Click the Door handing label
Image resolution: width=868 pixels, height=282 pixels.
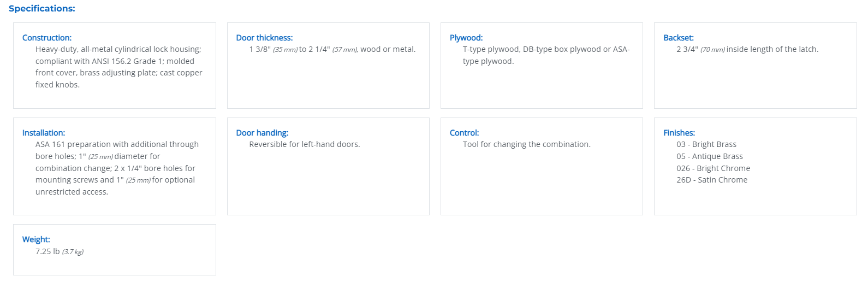[x=262, y=133]
